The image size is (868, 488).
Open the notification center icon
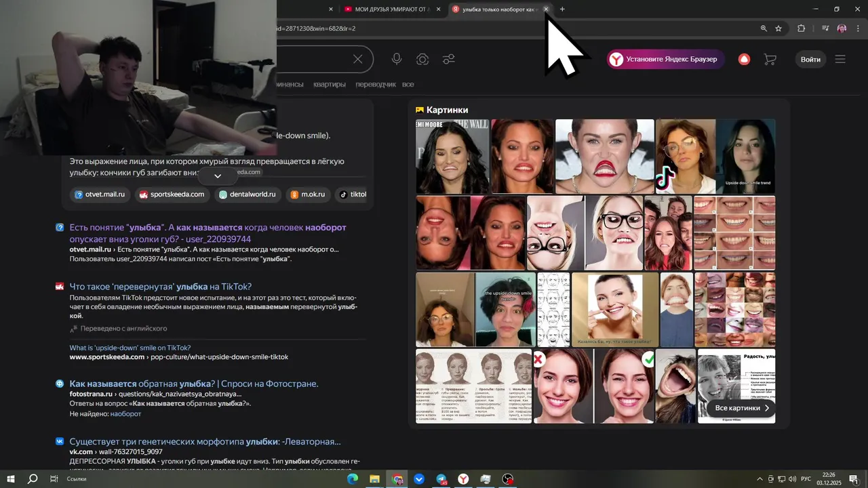[x=853, y=479]
